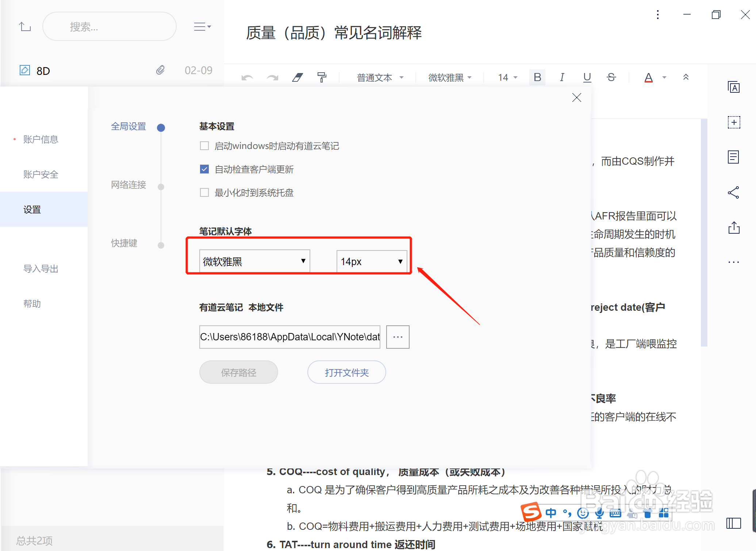Uncheck 自动检查客户端更新 checkbox
The width and height of the screenshot is (756, 551).
click(x=204, y=169)
